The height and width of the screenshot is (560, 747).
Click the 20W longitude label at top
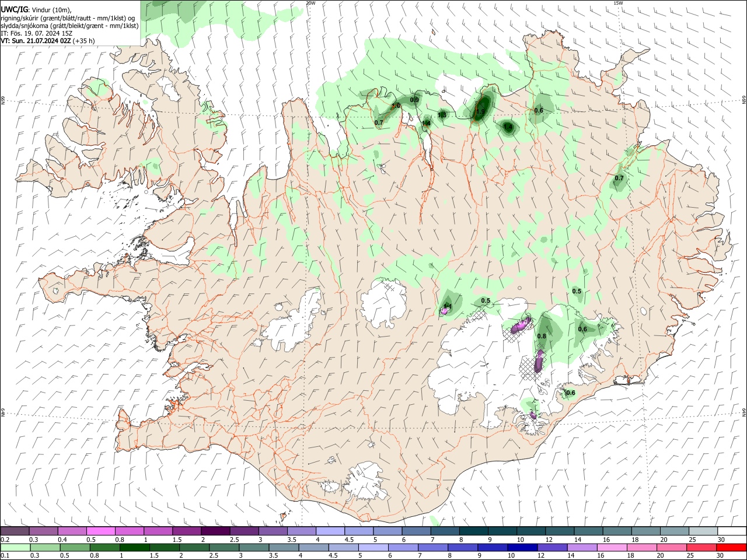[x=310, y=3]
